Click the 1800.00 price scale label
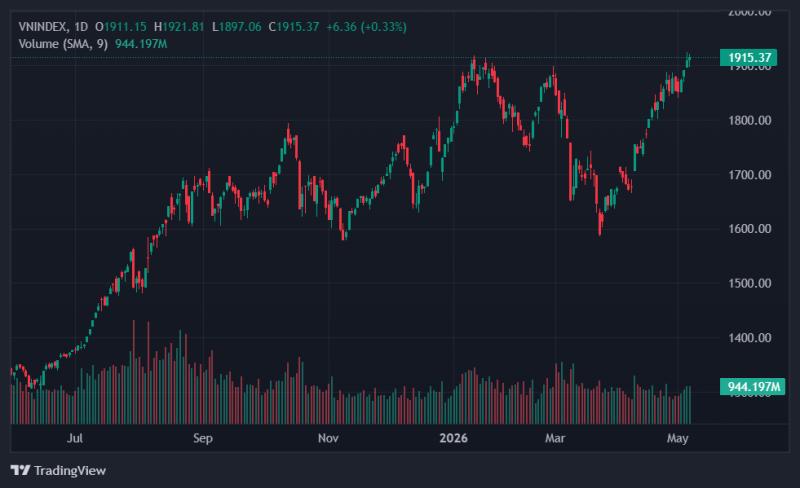Image resolution: width=800 pixels, height=488 pixels. point(749,120)
